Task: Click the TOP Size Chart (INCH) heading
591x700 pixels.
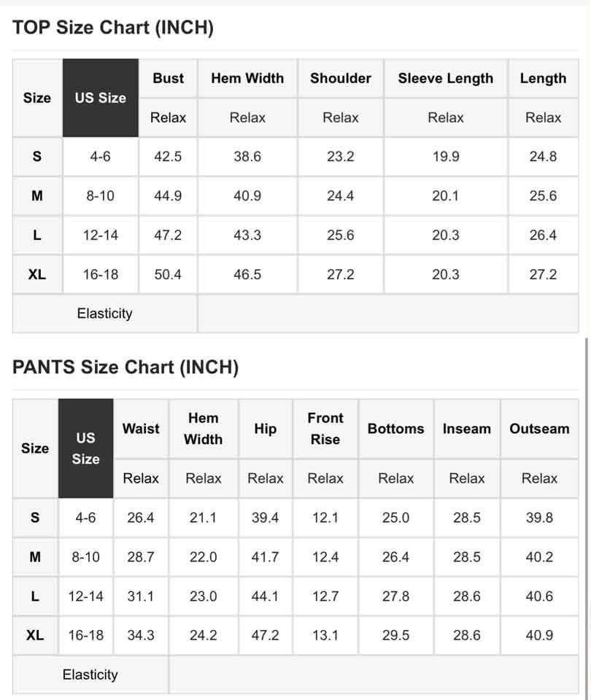Action: [112, 27]
